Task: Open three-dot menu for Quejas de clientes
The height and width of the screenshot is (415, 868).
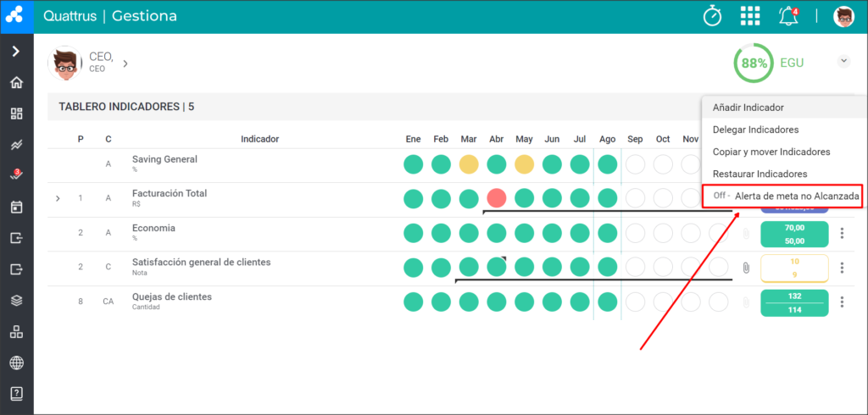Action: [x=842, y=302]
